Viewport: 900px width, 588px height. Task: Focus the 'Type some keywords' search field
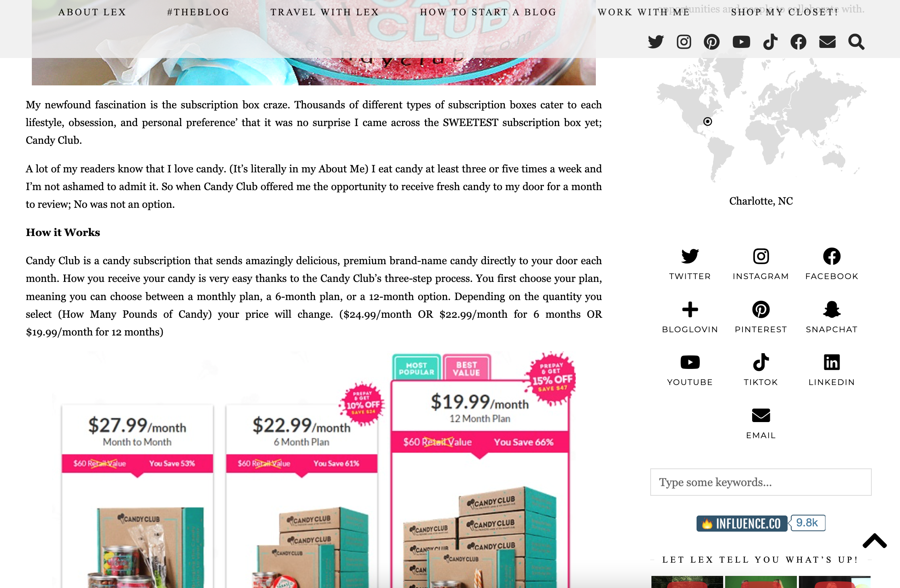coord(761,482)
